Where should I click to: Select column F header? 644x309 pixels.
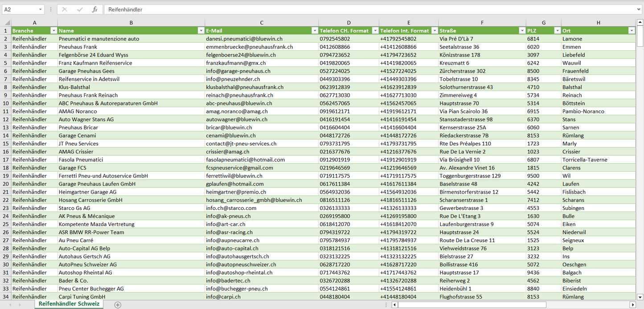tap(482, 23)
